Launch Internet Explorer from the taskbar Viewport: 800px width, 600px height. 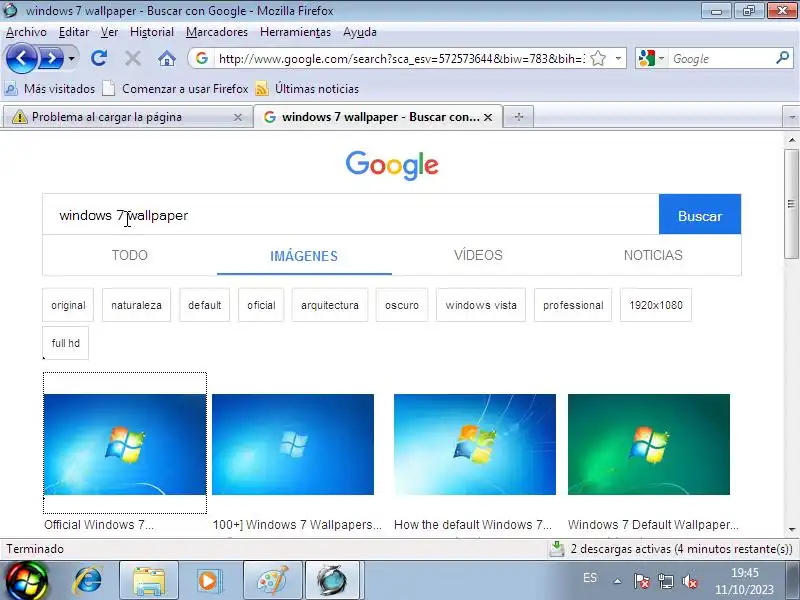88,581
